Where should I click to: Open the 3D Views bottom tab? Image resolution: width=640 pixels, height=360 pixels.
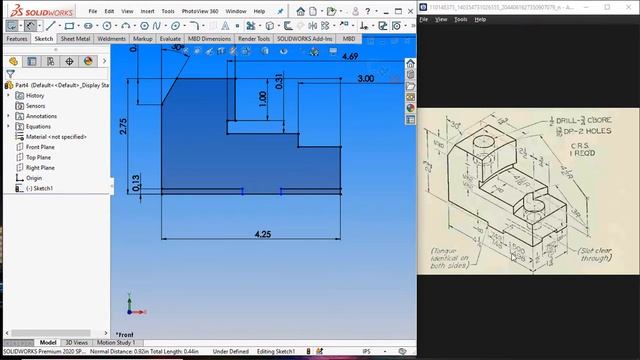tap(77, 342)
